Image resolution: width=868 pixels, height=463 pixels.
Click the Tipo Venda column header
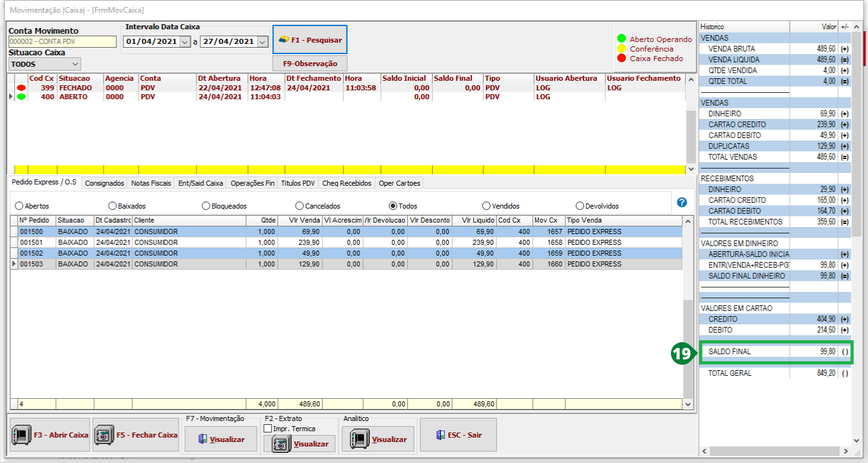click(623, 220)
